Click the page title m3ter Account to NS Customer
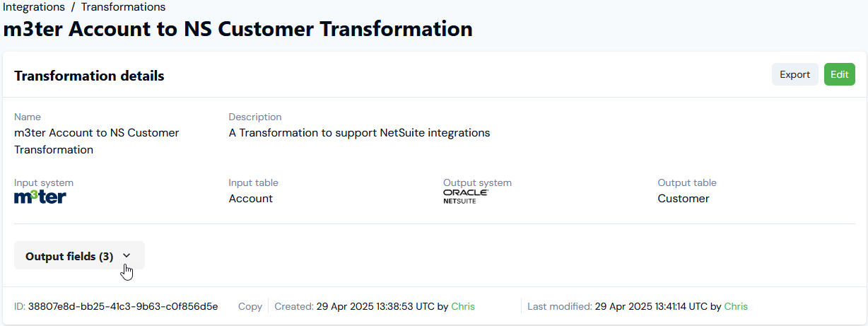This screenshot has width=868, height=326. click(x=238, y=29)
